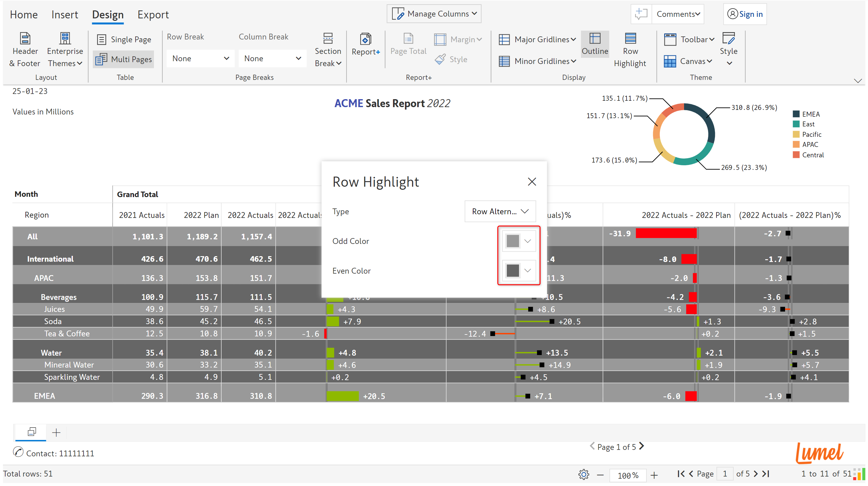Switch the table to Single Page mode
Viewport: 868px width, 486px height.
[x=124, y=39]
